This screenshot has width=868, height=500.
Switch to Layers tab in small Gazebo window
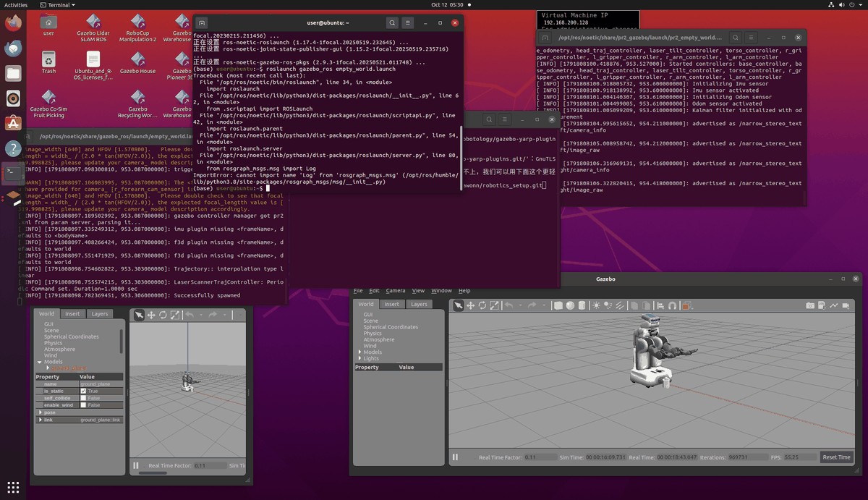tap(100, 314)
